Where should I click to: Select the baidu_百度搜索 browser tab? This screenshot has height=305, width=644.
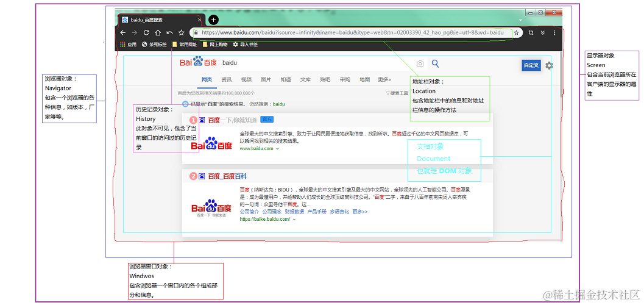(x=161, y=20)
